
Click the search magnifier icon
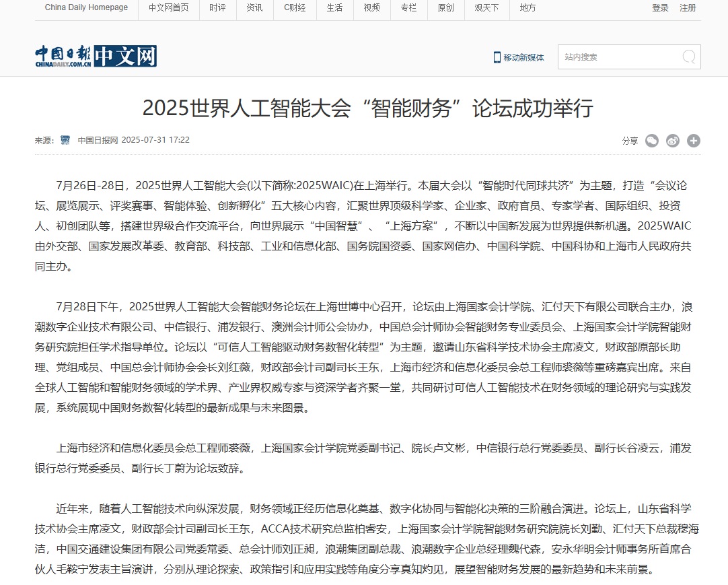tap(688, 57)
